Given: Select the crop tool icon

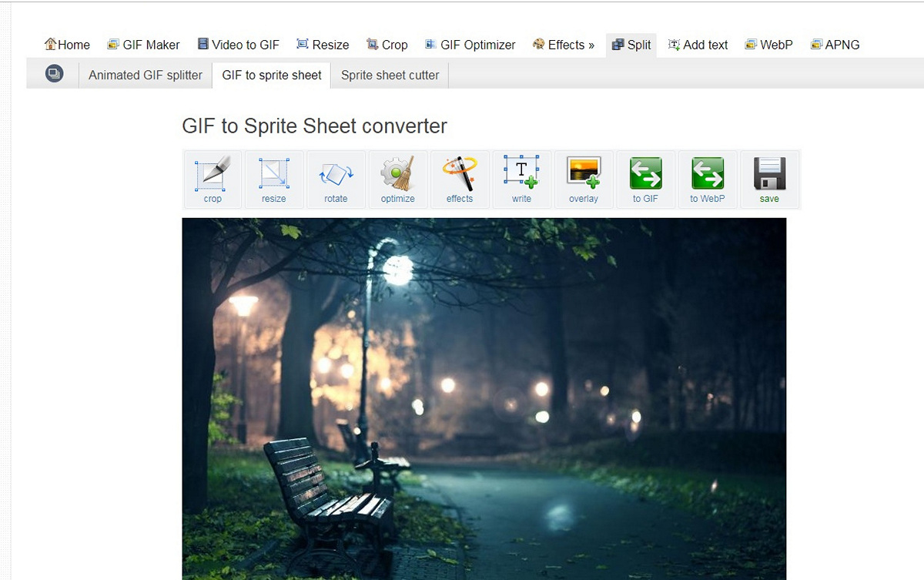Looking at the screenshot, I should pos(213,179).
